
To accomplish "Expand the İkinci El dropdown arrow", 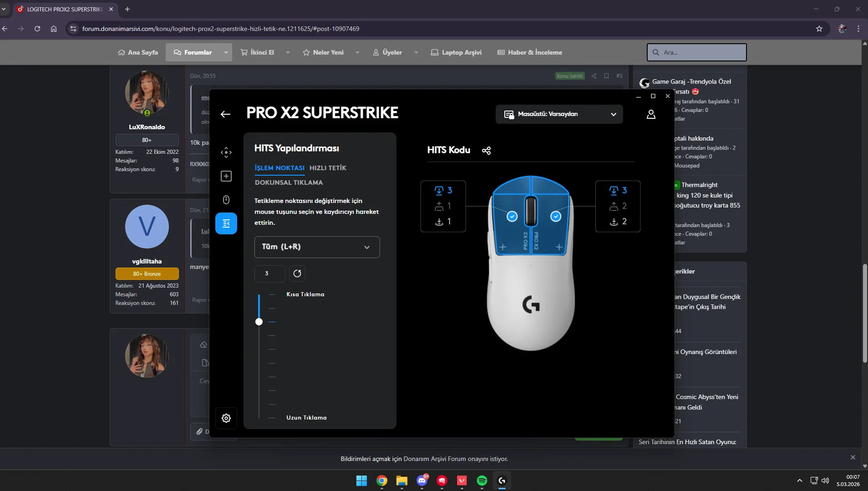I will [x=288, y=52].
